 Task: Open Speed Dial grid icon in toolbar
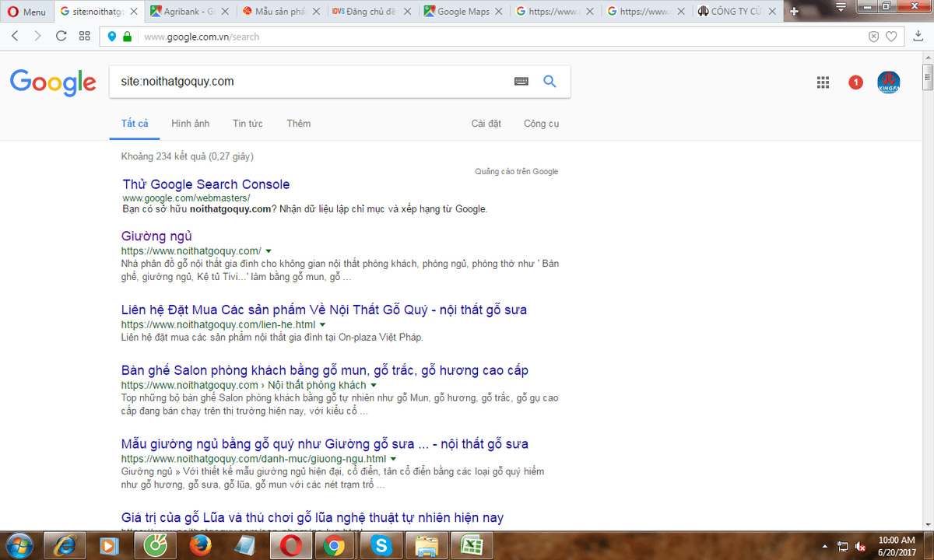[x=84, y=37]
